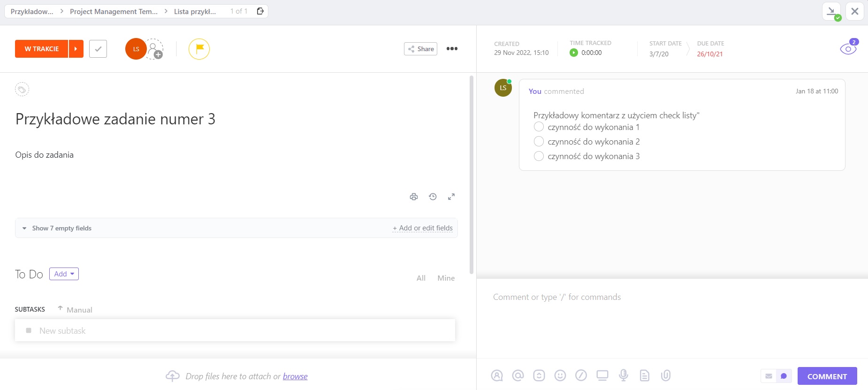Record screen clip with monitor icon
868x390 pixels.
click(602, 375)
